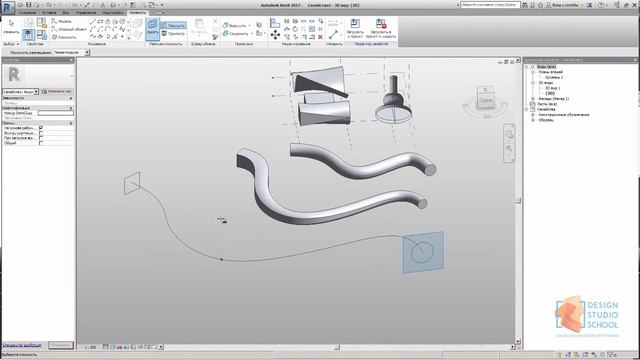The image size is (640, 360).
Task: Click the Align tool in modify panel
Action: point(275,23)
